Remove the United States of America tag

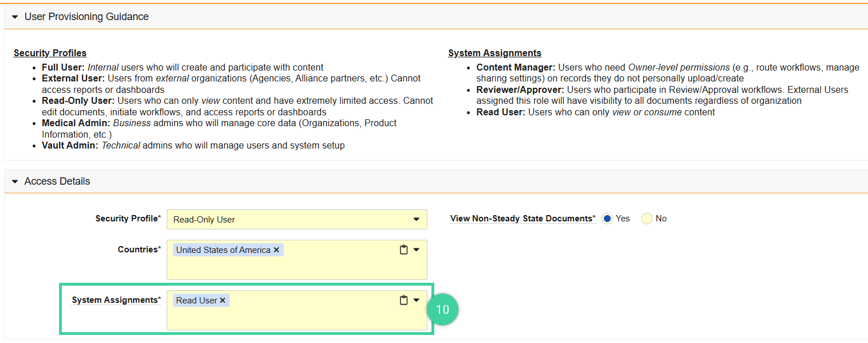point(276,250)
